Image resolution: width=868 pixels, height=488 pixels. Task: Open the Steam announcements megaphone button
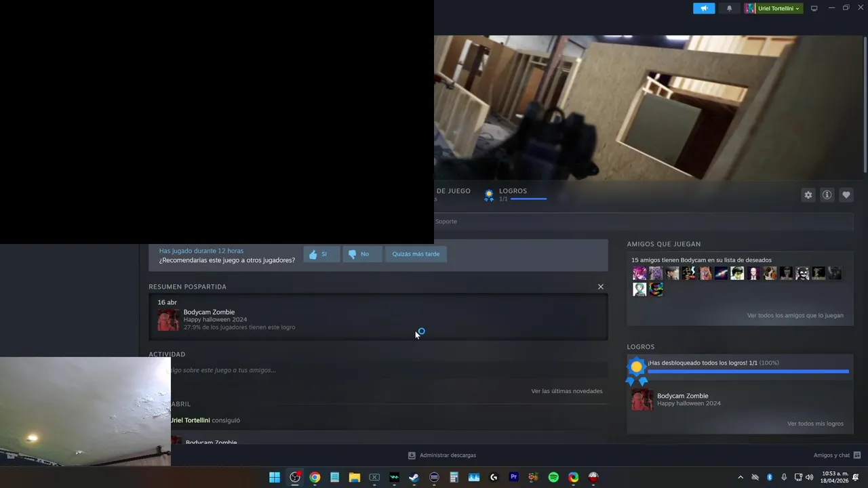[704, 8]
